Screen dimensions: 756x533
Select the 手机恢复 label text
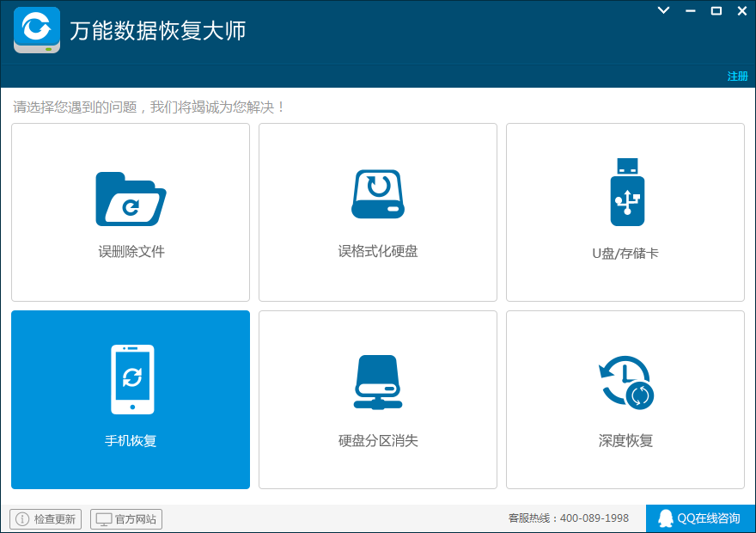(x=131, y=440)
